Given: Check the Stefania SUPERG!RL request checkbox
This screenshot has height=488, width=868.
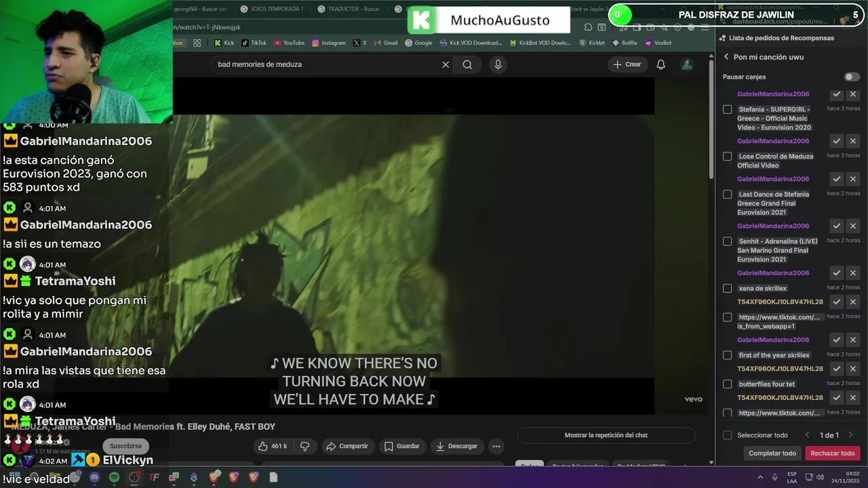Looking at the screenshot, I should (727, 109).
